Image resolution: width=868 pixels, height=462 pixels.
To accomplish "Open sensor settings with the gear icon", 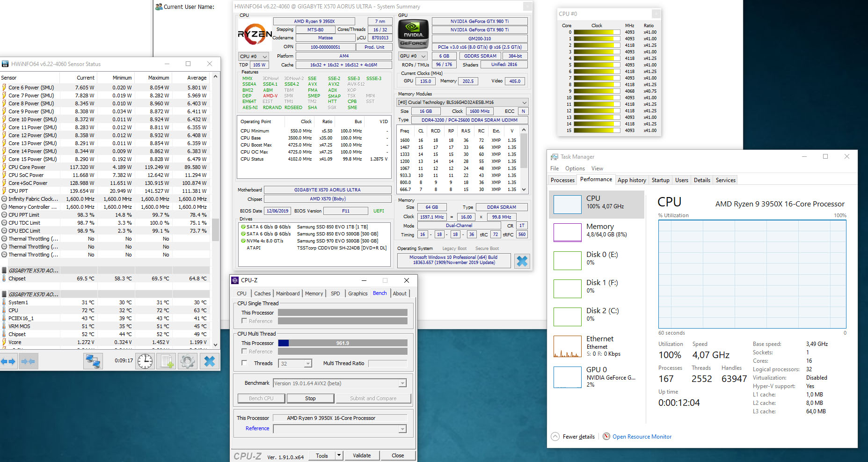I will tap(188, 361).
